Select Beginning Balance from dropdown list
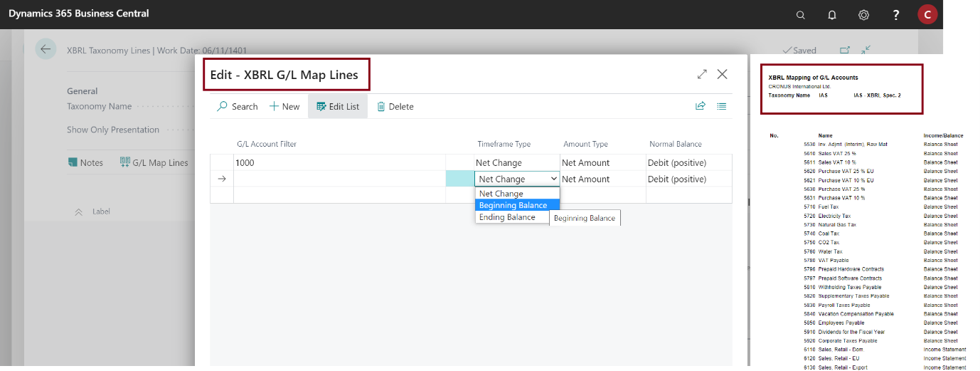Image resolution: width=980 pixels, height=371 pixels. tap(513, 205)
